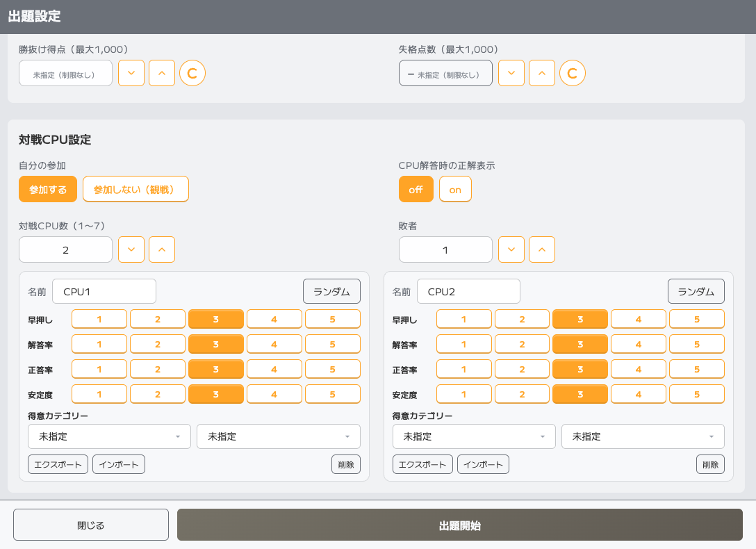Raise the 対戦CPU数 count with up chevron

[x=162, y=249]
